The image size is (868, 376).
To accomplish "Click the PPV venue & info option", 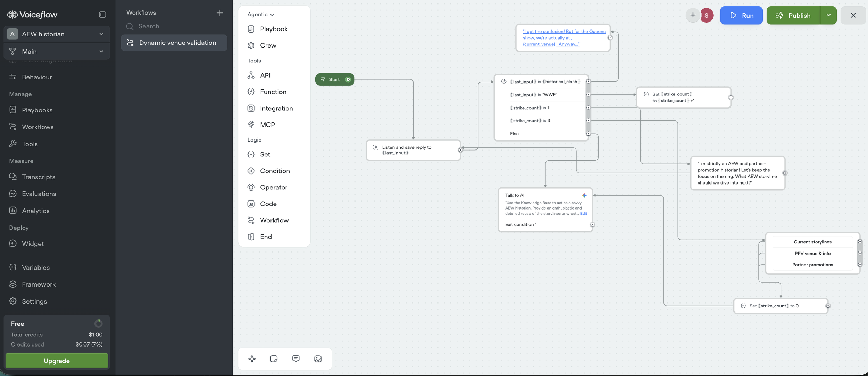I will pos(812,254).
